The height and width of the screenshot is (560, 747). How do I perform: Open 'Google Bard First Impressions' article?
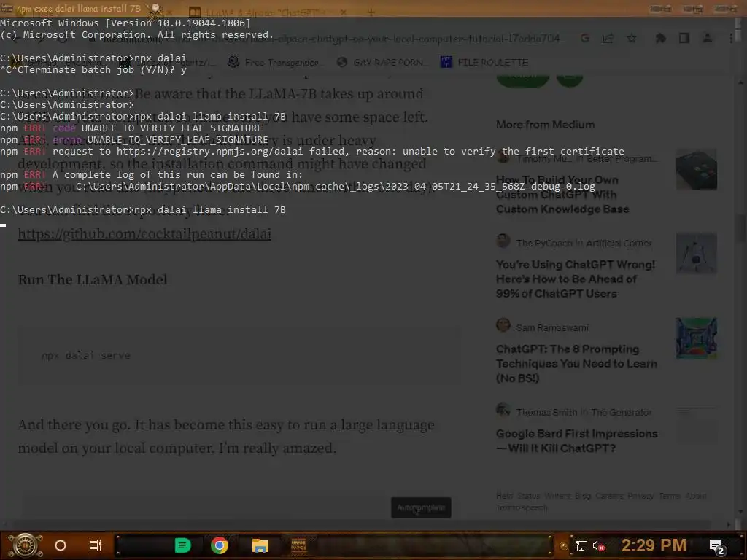click(576, 441)
